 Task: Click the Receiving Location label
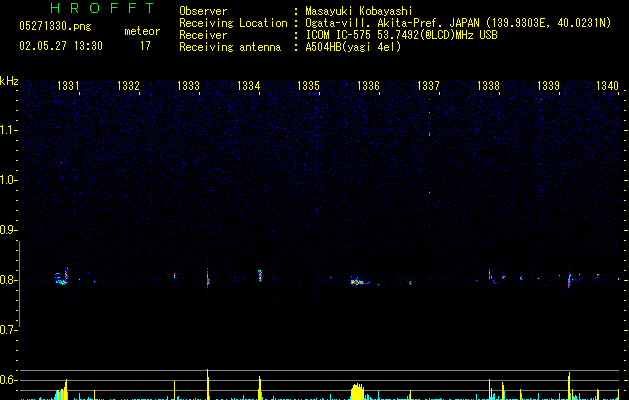click(x=233, y=23)
